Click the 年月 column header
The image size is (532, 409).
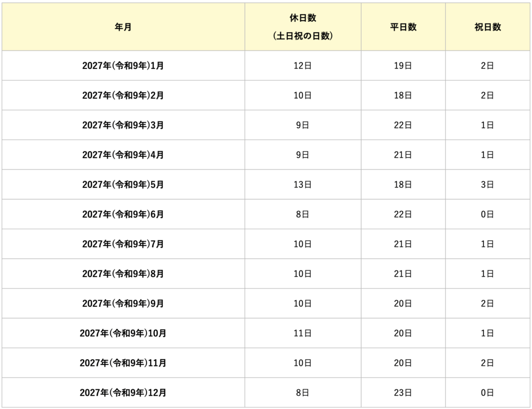pyautogui.click(x=123, y=28)
